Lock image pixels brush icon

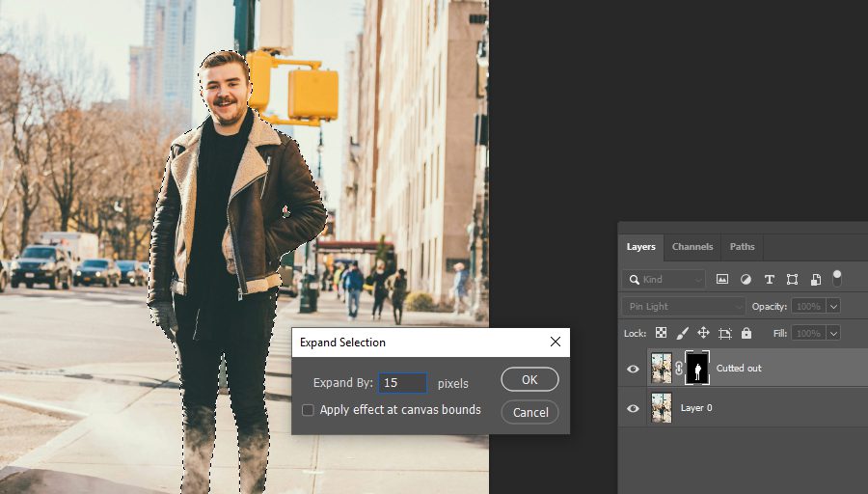[x=682, y=333]
